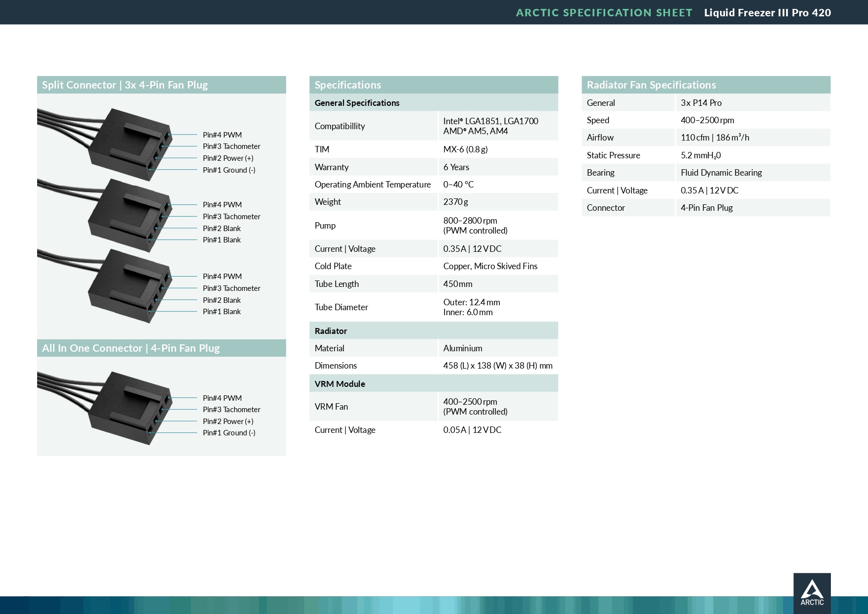
Task: Select the '3x P14 Pro' value
Action: (x=701, y=103)
